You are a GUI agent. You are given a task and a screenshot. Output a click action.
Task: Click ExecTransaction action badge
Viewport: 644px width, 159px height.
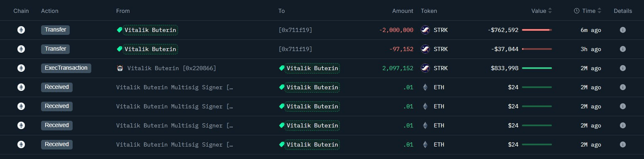[66, 68]
